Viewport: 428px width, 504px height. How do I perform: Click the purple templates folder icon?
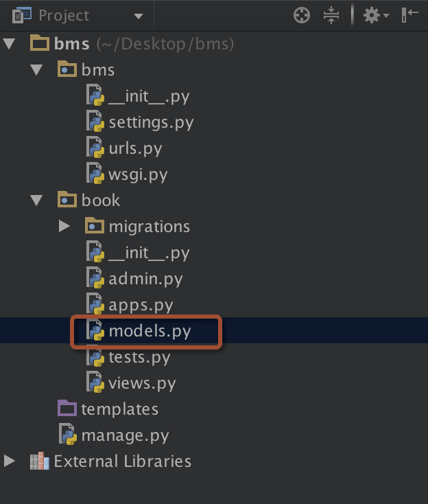coord(67,409)
